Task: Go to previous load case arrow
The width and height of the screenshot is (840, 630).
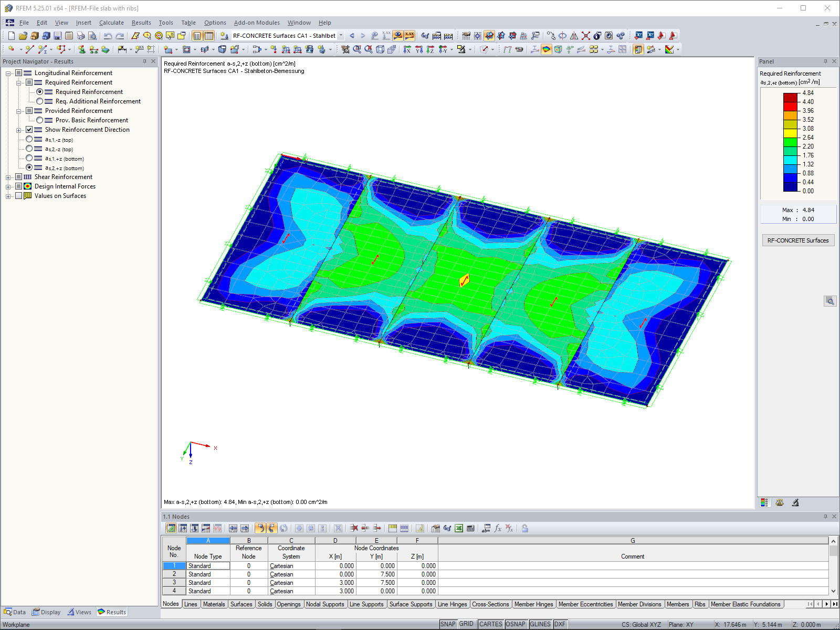Action: coord(352,36)
